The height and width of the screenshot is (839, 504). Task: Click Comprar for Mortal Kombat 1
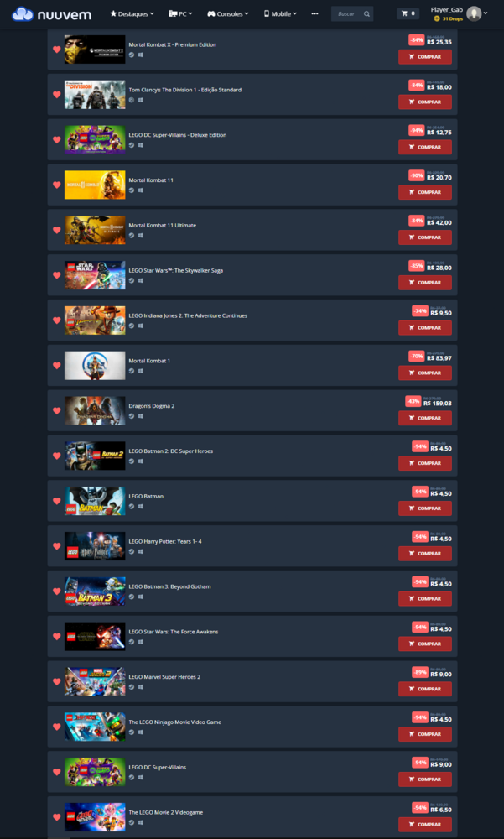point(425,373)
